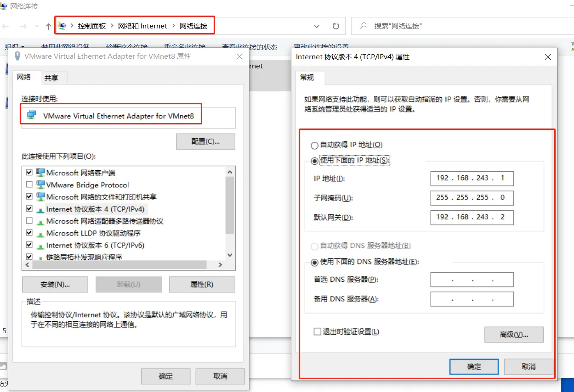This screenshot has width=574, height=392.
Task: Click the back navigation arrow
Action: [x=6, y=26]
